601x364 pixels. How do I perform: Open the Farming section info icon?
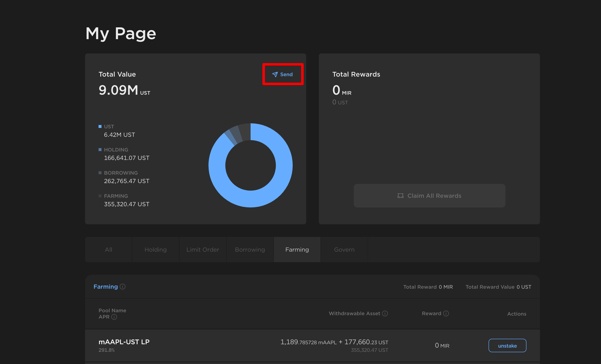click(123, 287)
